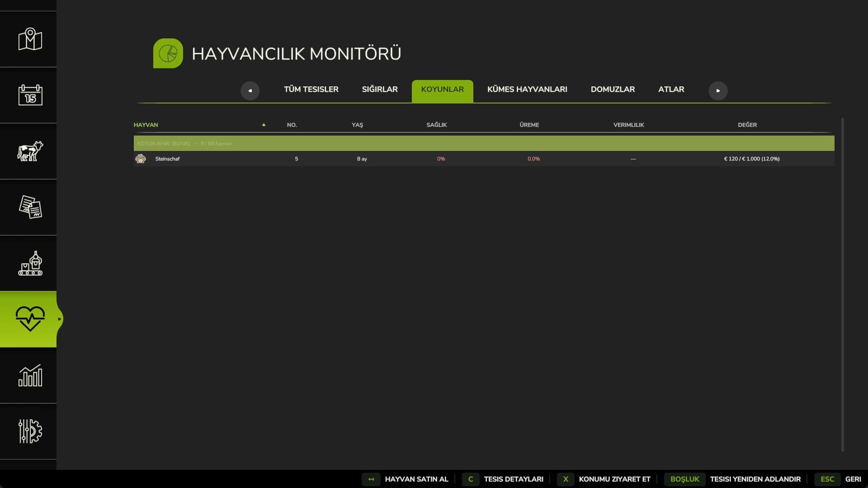The image size is (868, 488).
Task: Open the calendar icon in the sidebar
Action: 30,95
